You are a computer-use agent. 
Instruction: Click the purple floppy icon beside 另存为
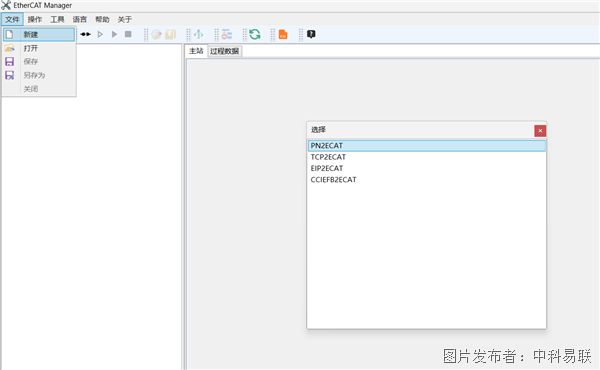coord(10,75)
